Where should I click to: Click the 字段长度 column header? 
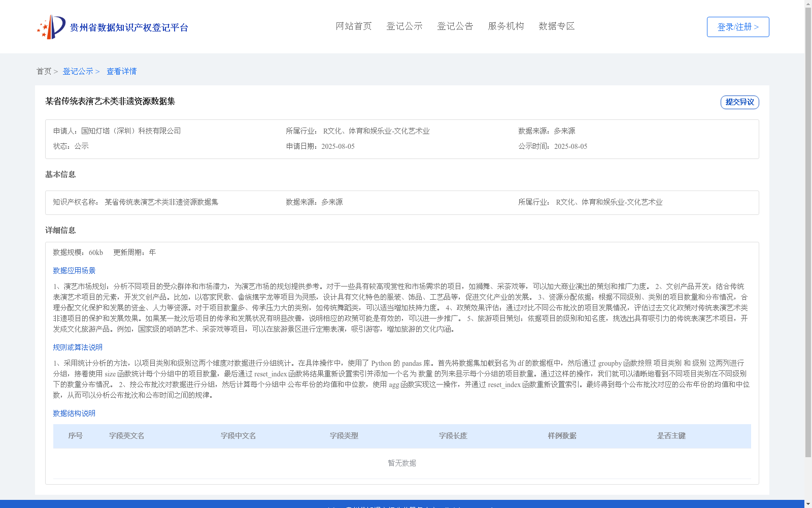click(453, 436)
